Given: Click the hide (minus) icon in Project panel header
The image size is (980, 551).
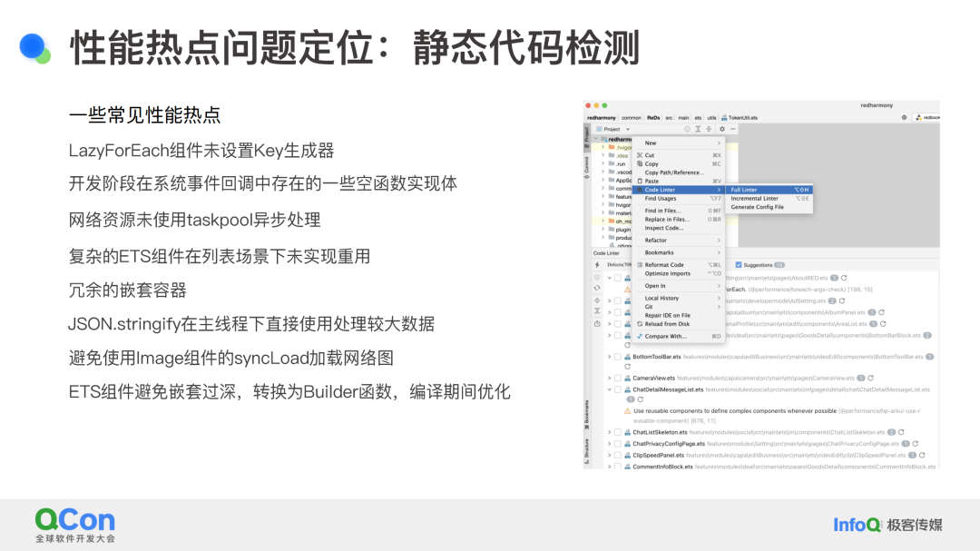Looking at the screenshot, I should [733, 129].
